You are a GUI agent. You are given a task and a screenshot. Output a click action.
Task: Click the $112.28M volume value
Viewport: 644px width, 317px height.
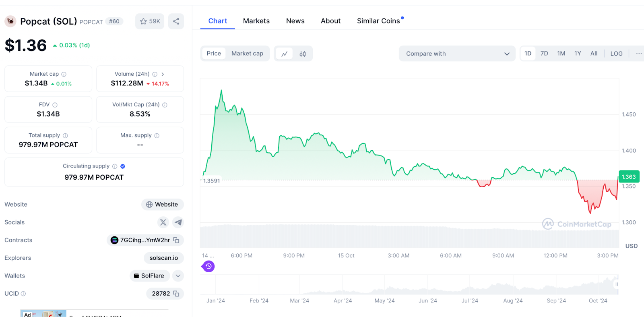click(x=127, y=83)
